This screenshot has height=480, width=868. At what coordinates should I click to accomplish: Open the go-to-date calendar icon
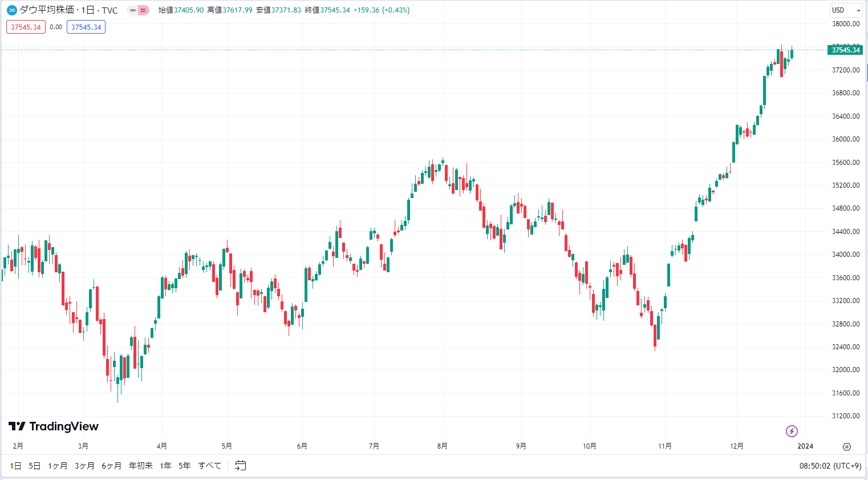coord(241,466)
